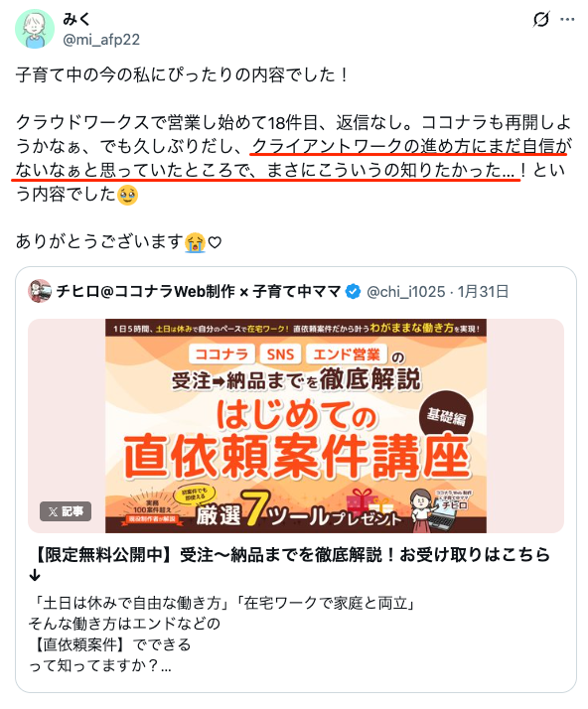The height and width of the screenshot is (709, 588).
Task: Open the three-dot more options menu
Action: [567, 20]
